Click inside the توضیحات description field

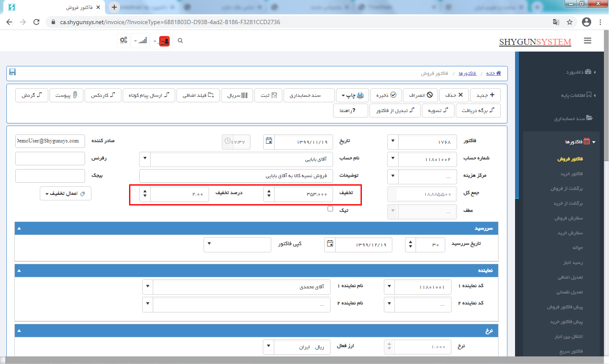click(x=236, y=176)
